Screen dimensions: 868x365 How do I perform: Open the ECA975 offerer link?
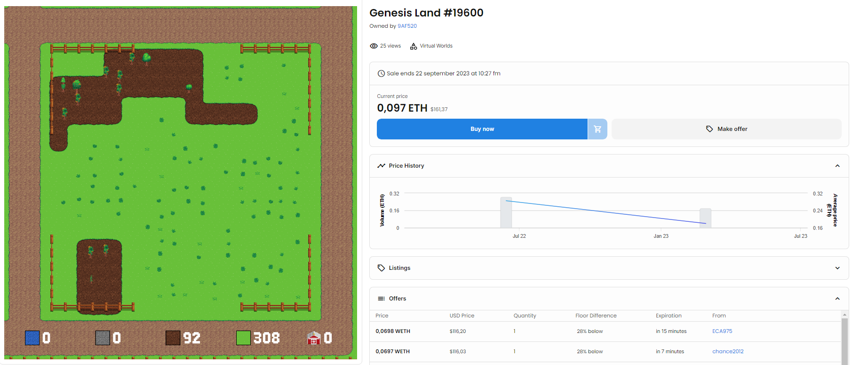click(722, 331)
